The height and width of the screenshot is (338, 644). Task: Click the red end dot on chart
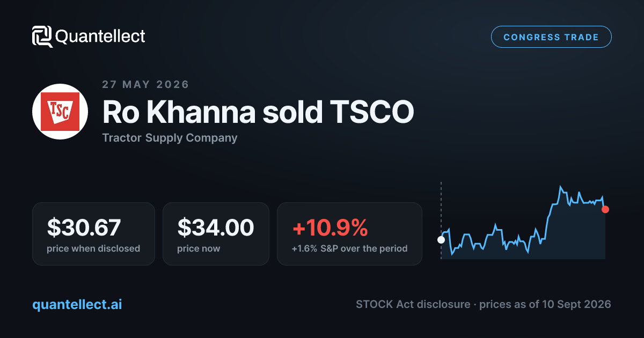click(605, 209)
